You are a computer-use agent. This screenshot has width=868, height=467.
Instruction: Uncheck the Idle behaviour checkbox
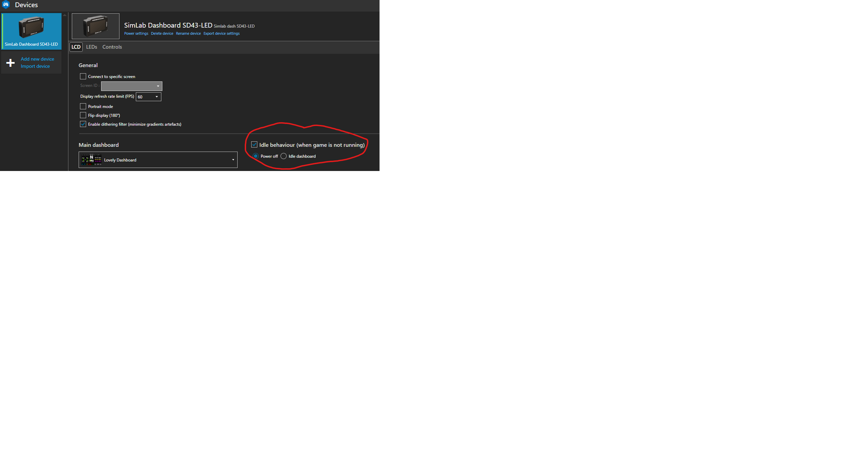[254, 144]
